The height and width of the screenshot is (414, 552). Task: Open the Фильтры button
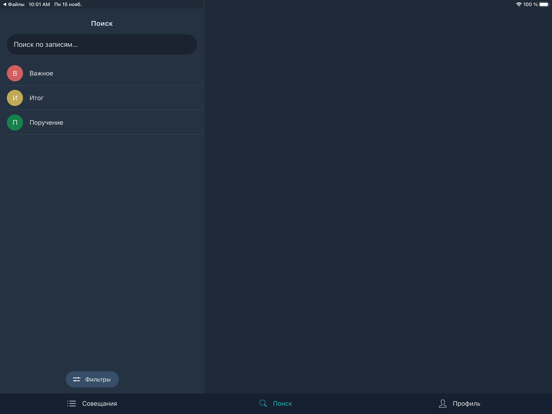coord(92,379)
